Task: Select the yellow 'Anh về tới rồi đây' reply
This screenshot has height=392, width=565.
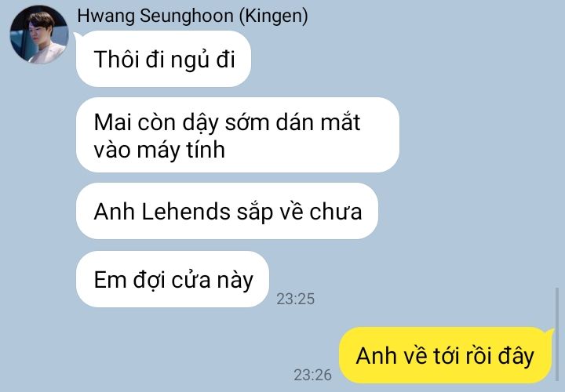Action: pyautogui.click(x=445, y=355)
